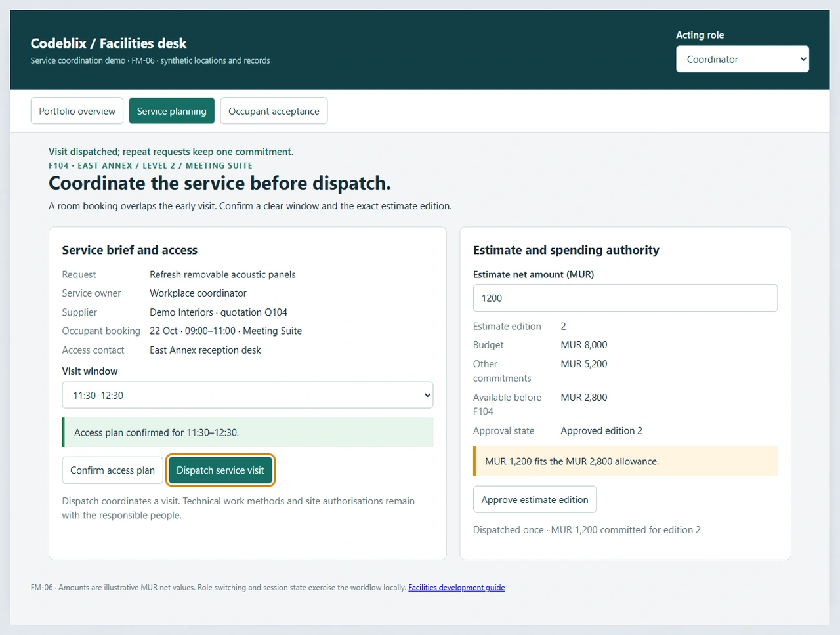The width and height of the screenshot is (840, 635).
Task: Click the Dispatch service visit button
Action: 220,470
